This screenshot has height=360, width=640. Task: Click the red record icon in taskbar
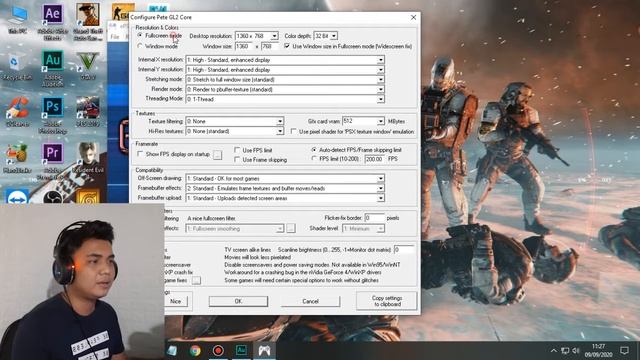(218, 350)
